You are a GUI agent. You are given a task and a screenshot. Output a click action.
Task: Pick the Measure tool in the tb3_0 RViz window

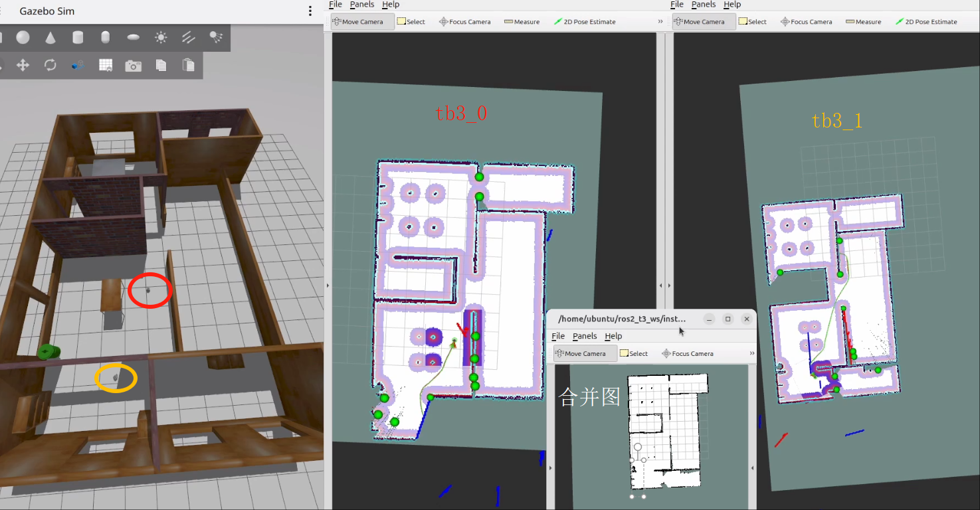[x=522, y=22]
